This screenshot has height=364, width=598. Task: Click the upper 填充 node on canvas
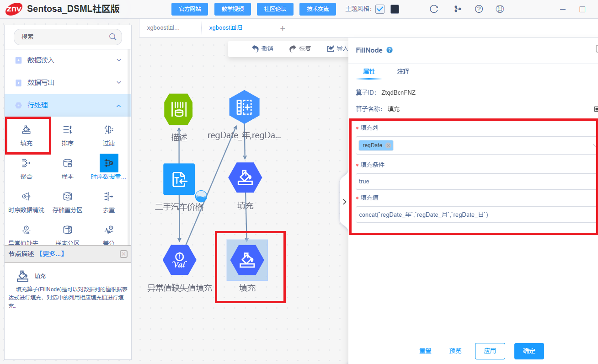coord(246,177)
